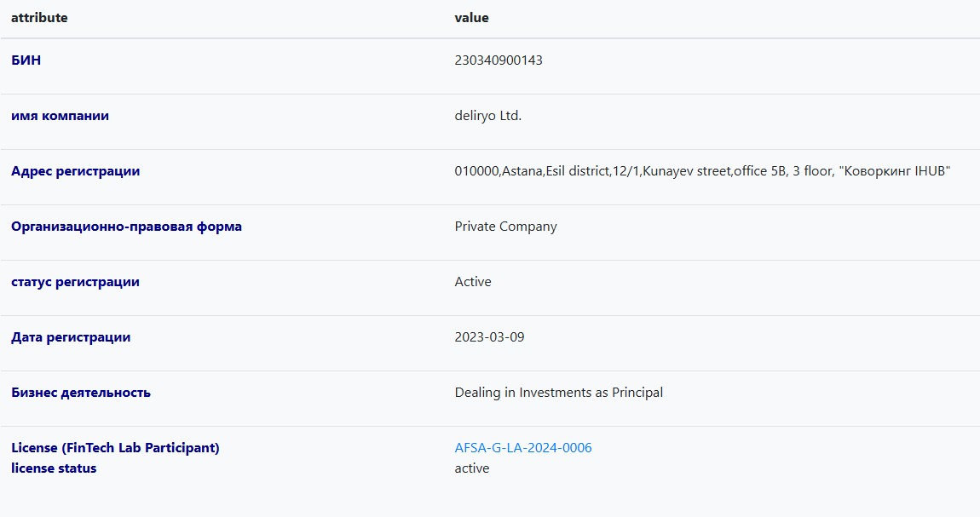
Task: Select the "Адрес регистрации" label
Action: (75, 171)
